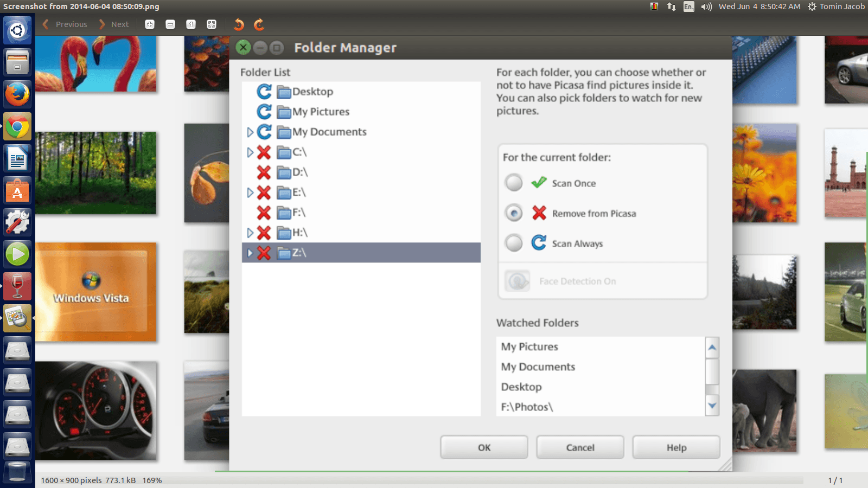The image size is (868, 488).
Task: Click the red X beside D:\ folder
Action: click(264, 172)
